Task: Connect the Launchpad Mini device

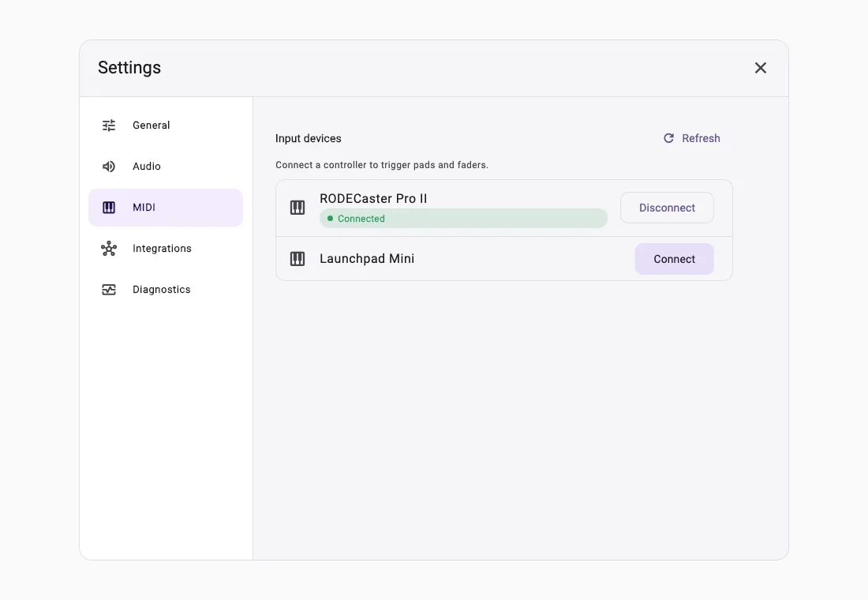Action: click(x=674, y=259)
